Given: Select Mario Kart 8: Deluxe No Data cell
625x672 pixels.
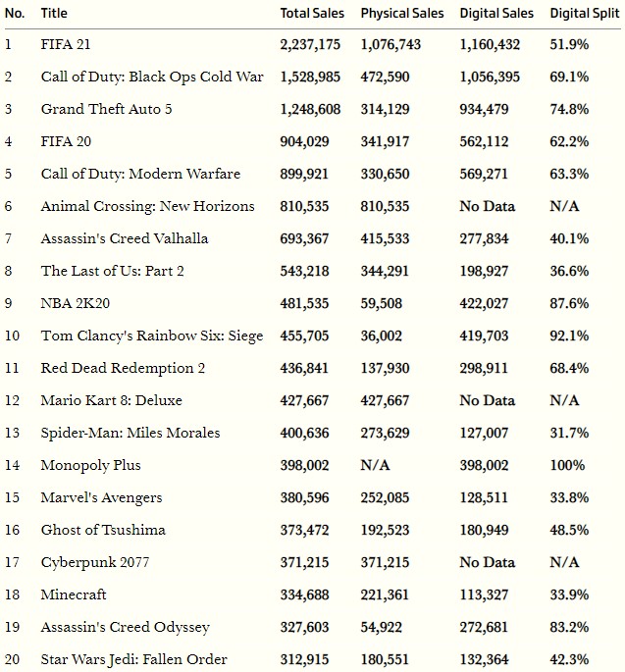Looking at the screenshot, I should tap(487, 400).
